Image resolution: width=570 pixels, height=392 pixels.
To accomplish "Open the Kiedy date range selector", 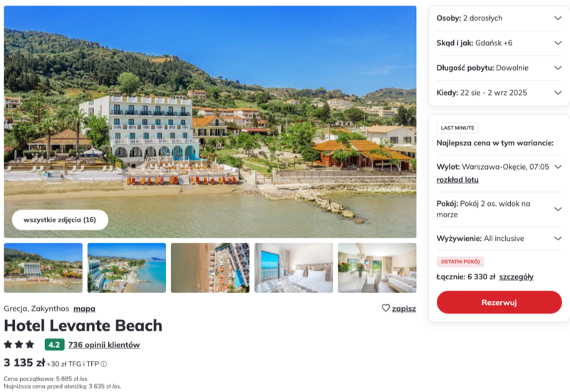I will pos(499,93).
